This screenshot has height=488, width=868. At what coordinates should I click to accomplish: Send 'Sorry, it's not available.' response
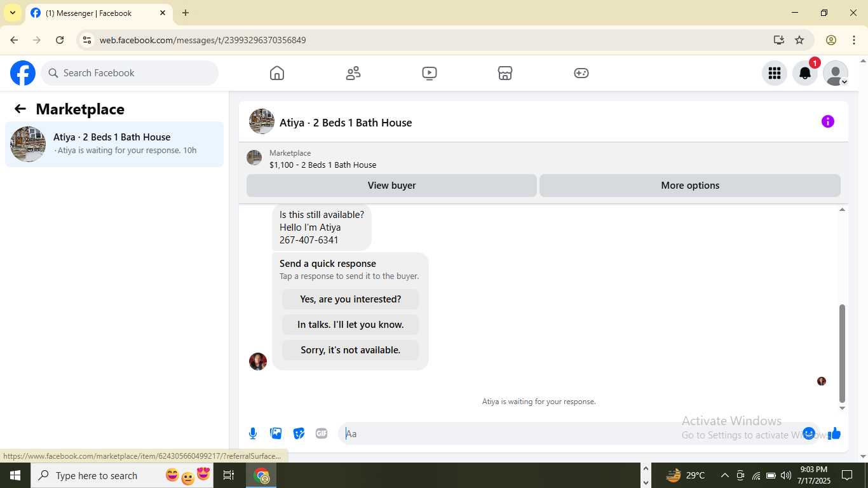coord(351,350)
